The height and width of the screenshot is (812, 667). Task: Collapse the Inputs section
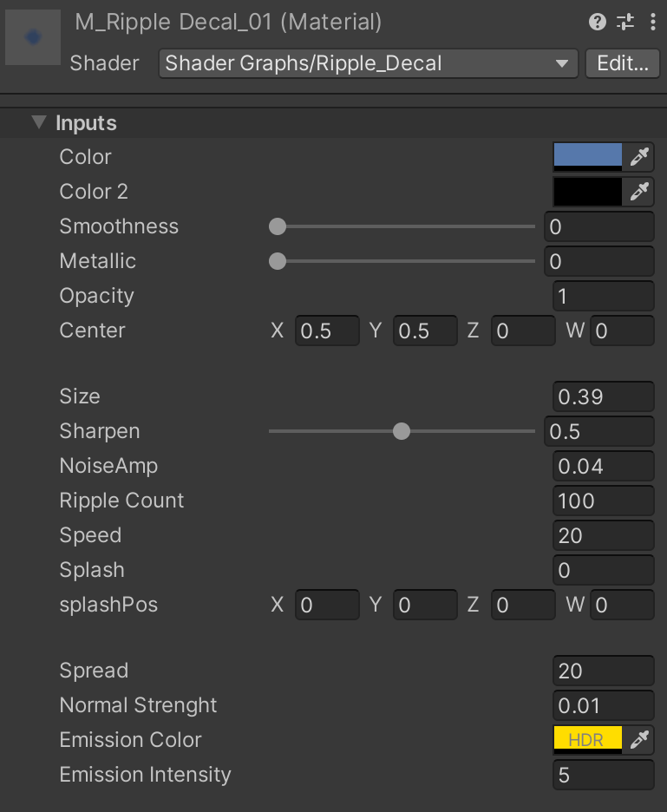pyautogui.click(x=38, y=122)
